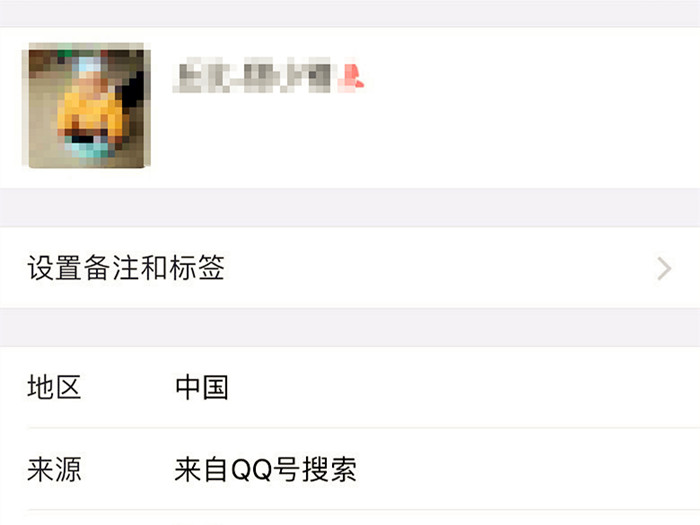Tap the 来源 label
The image size is (700, 525).
coord(54,469)
